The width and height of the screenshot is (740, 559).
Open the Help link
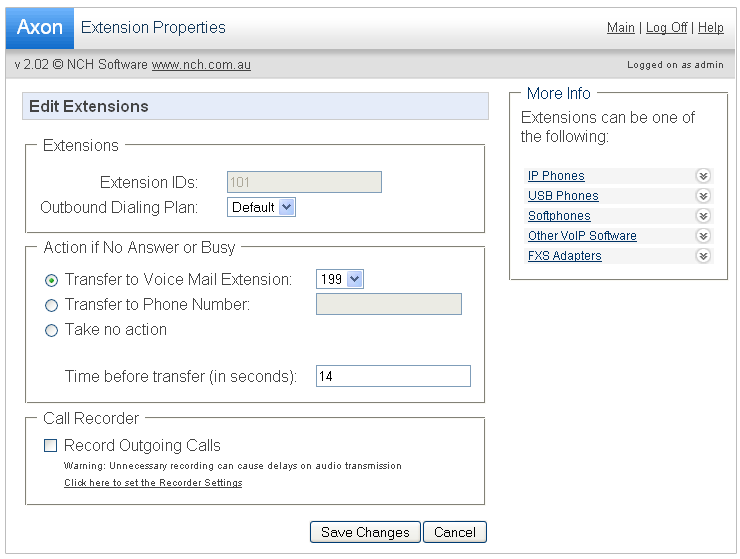click(711, 28)
